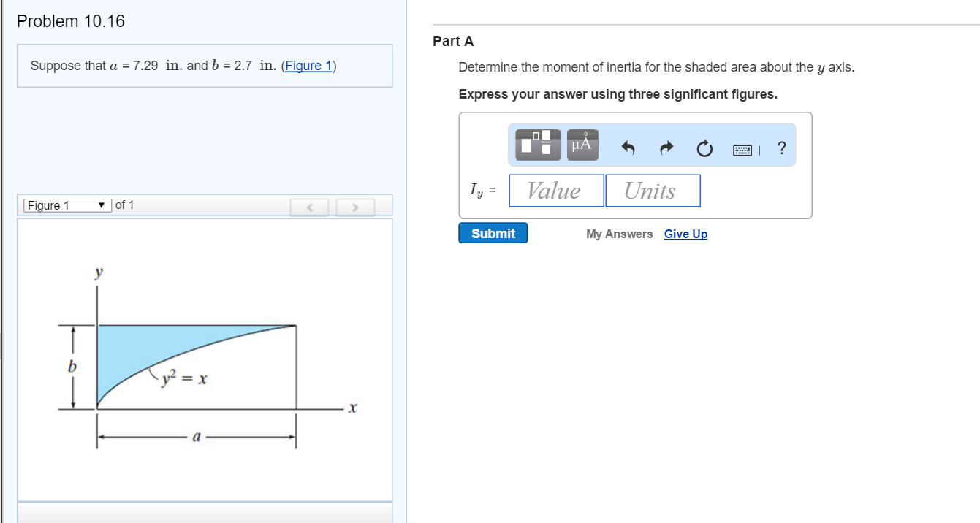Submit the answer for Part A
This screenshot has width=980, height=523.
pyautogui.click(x=493, y=233)
